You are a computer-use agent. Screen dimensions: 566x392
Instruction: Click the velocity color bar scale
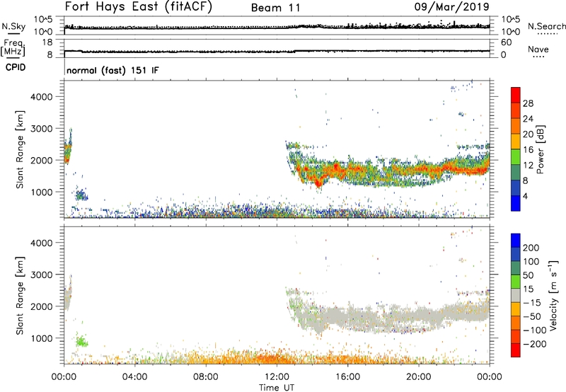coord(516,295)
